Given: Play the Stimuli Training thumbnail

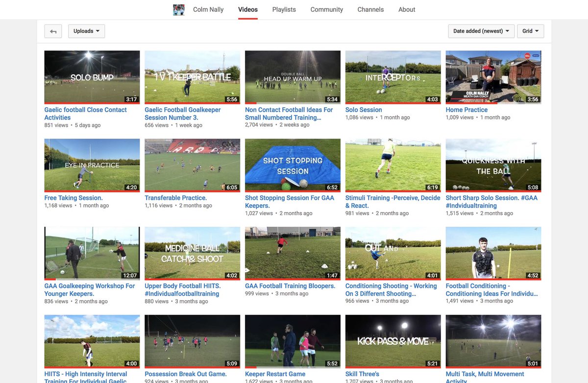Looking at the screenshot, I should [393, 166].
